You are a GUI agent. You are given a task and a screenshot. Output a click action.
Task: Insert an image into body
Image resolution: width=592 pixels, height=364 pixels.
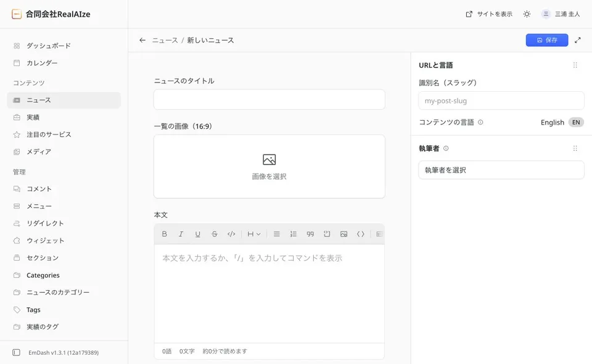(x=343, y=234)
